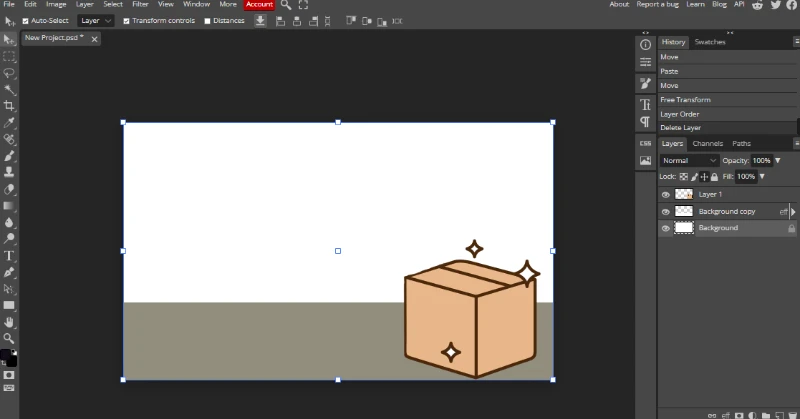The width and height of the screenshot is (800, 419).
Task: Delete layer using trash icon
Action: click(792, 415)
